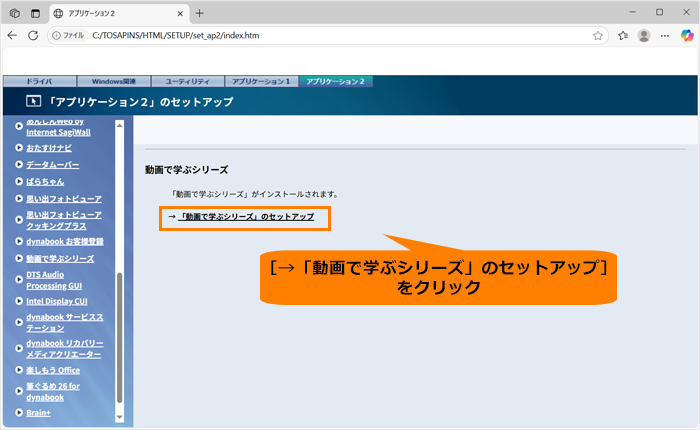The image size is (700, 430).
Task: Open Internet SagiWall sidebar link
Action: [x=58, y=127]
